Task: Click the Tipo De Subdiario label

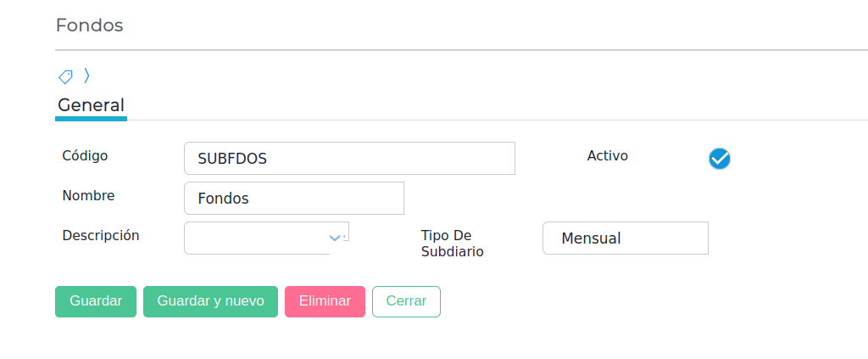Action: [x=452, y=244]
